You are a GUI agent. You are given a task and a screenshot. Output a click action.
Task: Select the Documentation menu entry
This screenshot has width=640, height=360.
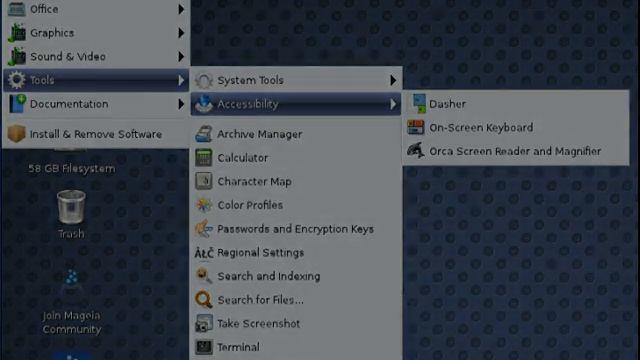tap(96, 104)
